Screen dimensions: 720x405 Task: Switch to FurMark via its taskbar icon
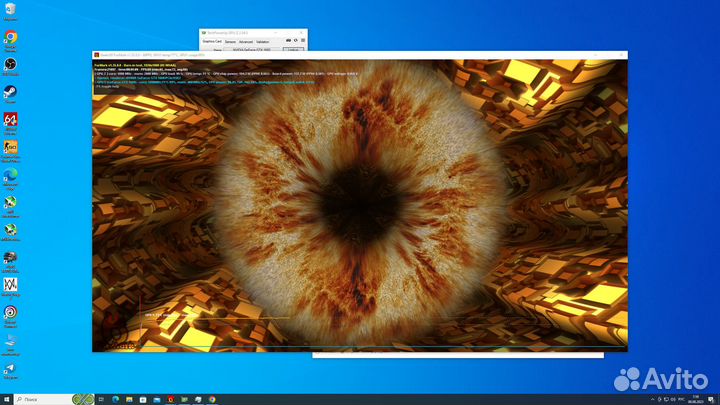(x=170, y=399)
